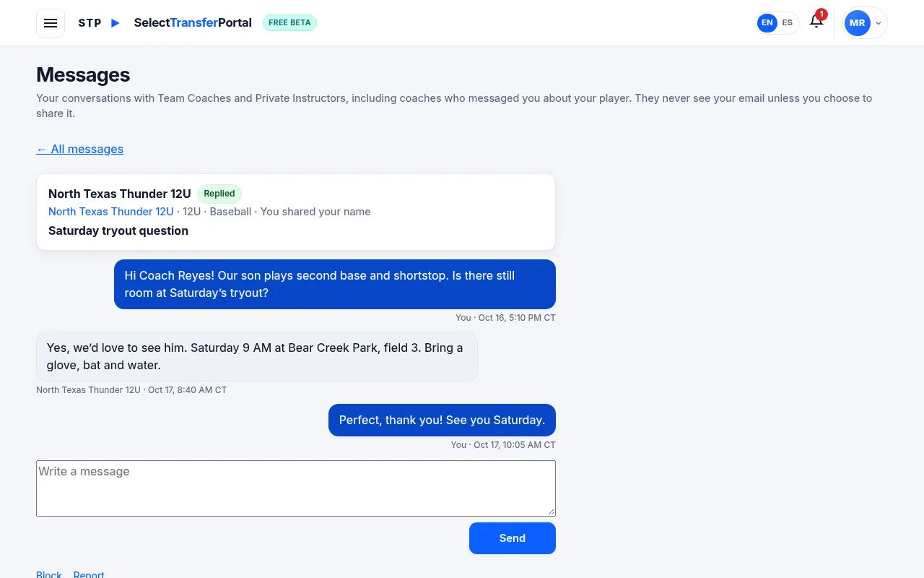Focus the Write a message box
This screenshot has width=924, height=578.
(x=296, y=488)
